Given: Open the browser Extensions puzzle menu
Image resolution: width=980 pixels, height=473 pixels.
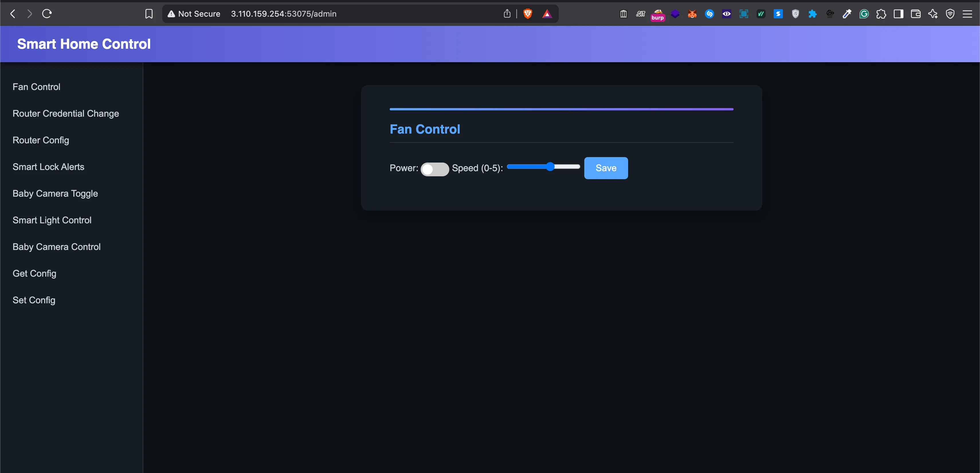Looking at the screenshot, I should pyautogui.click(x=882, y=14).
